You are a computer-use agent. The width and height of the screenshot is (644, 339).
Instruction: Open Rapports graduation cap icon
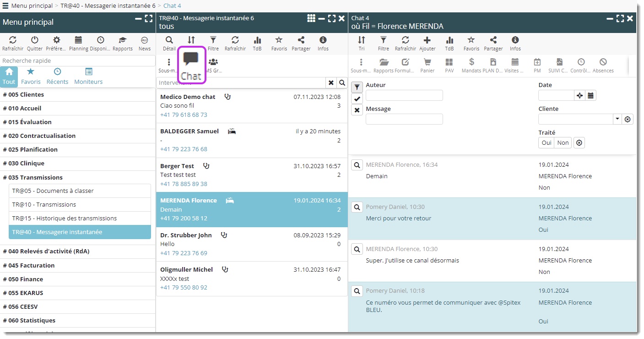tap(122, 40)
